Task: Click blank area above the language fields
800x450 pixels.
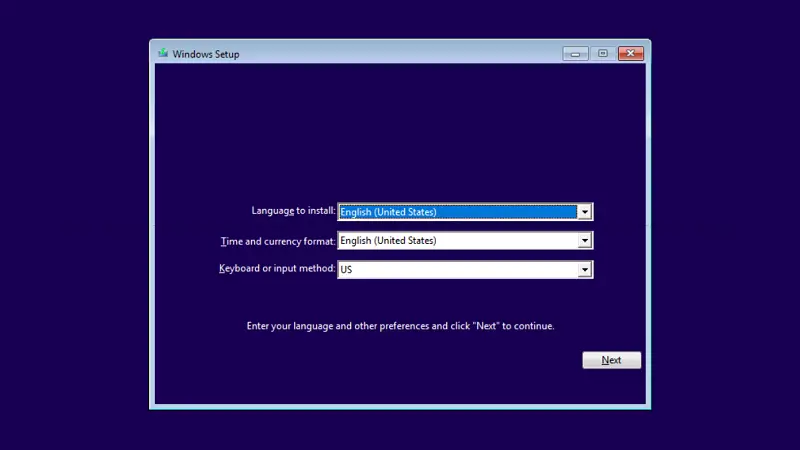Action: pyautogui.click(x=400, y=130)
